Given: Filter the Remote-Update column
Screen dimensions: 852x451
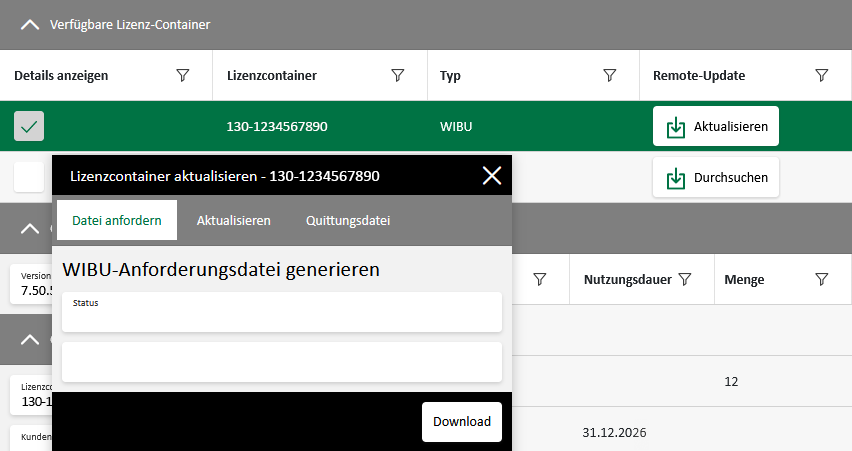Looking at the screenshot, I should pos(821,75).
